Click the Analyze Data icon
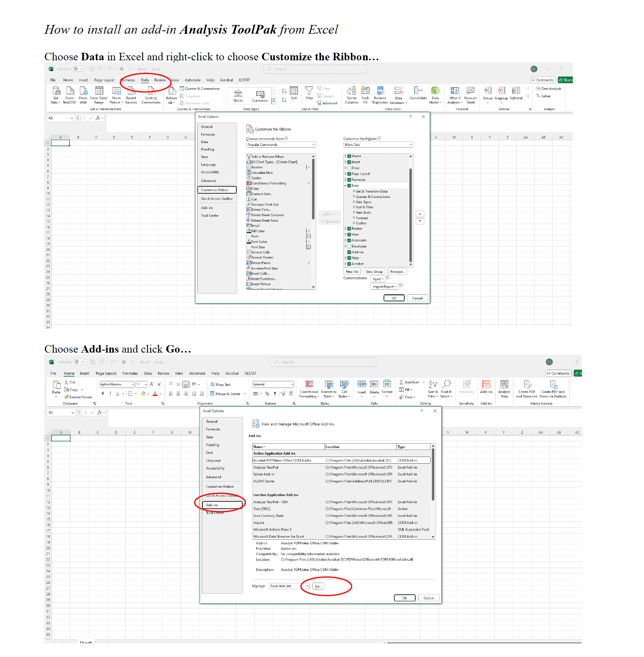Image resolution: width=644 pixels, height=657 pixels. [x=504, y=389]
